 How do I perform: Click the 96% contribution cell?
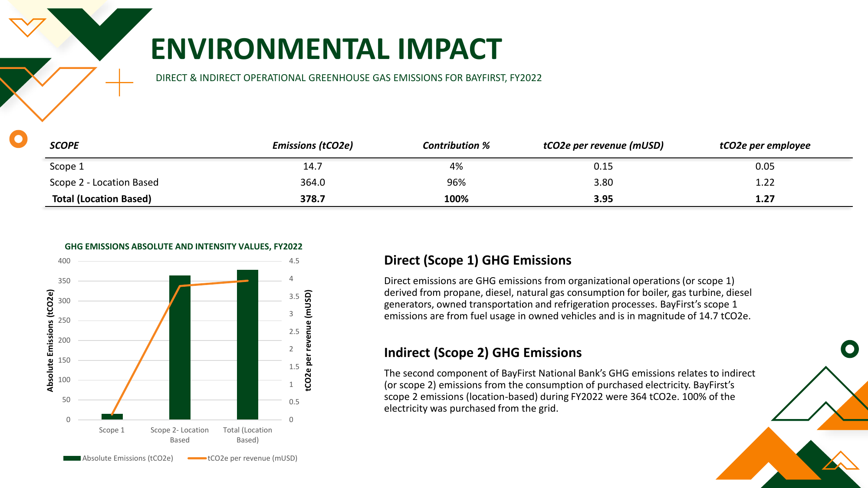456,183
